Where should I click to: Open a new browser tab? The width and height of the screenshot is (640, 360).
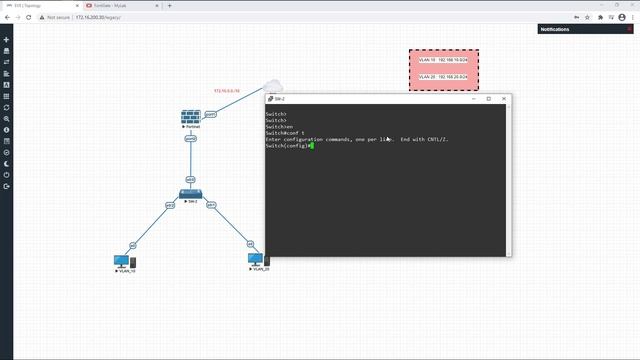pyautogui.click(x=169, y=6)
